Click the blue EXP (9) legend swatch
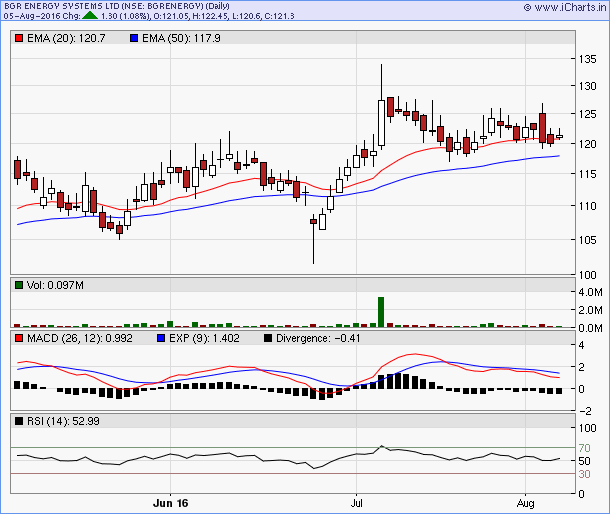 [x=161, y=338]
